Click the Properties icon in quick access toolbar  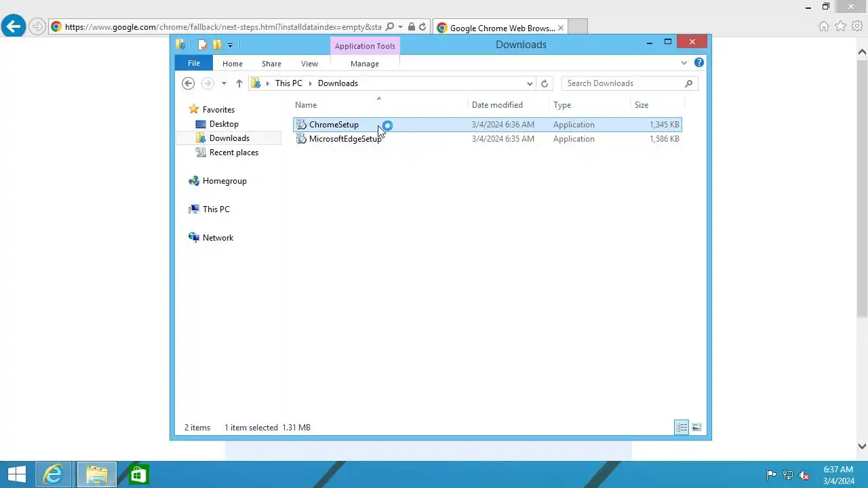(202, 45)
